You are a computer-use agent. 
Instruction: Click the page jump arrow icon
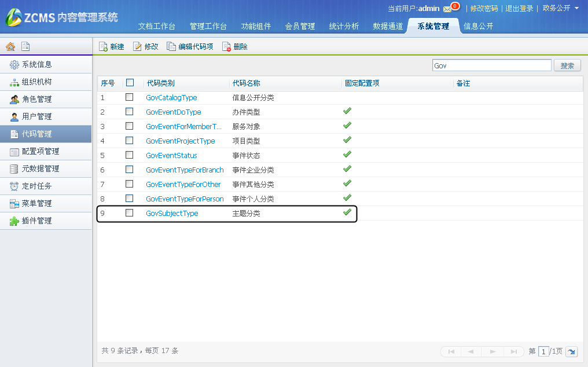pyautogui.click(x=571, y=351)
